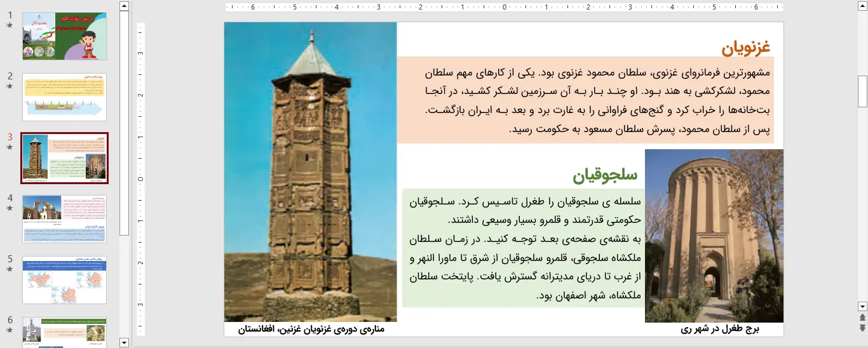This screenshot has height=348, width=868.
Task: Click the animation star of slide 5
Action: tap(10, 269)
